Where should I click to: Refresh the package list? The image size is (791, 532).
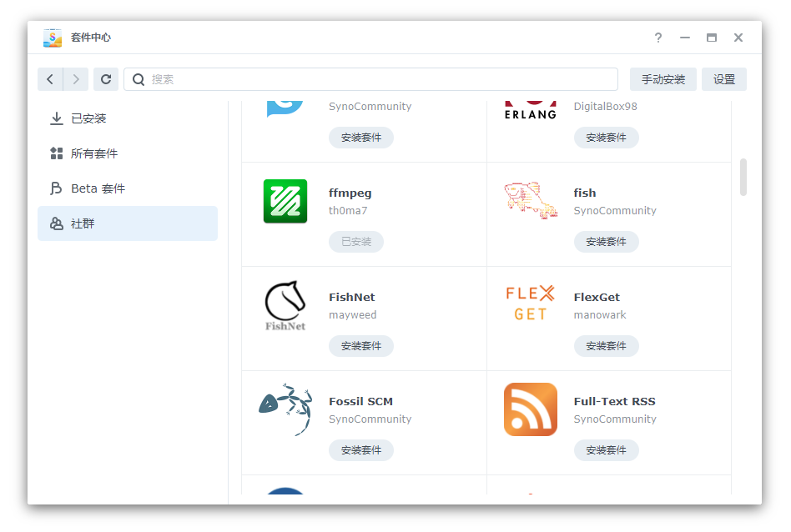pos(106,79)
